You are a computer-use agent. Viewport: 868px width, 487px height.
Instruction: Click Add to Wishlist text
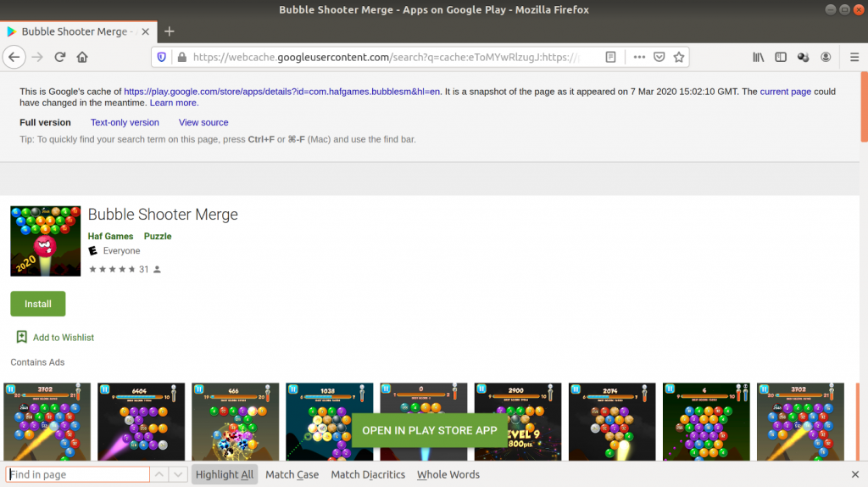63,338
